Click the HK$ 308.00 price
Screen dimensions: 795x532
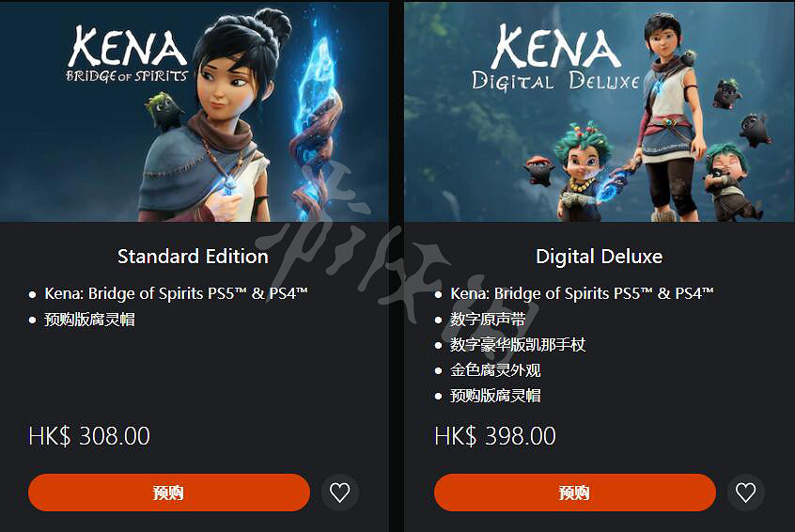click(x=89, y=436)
